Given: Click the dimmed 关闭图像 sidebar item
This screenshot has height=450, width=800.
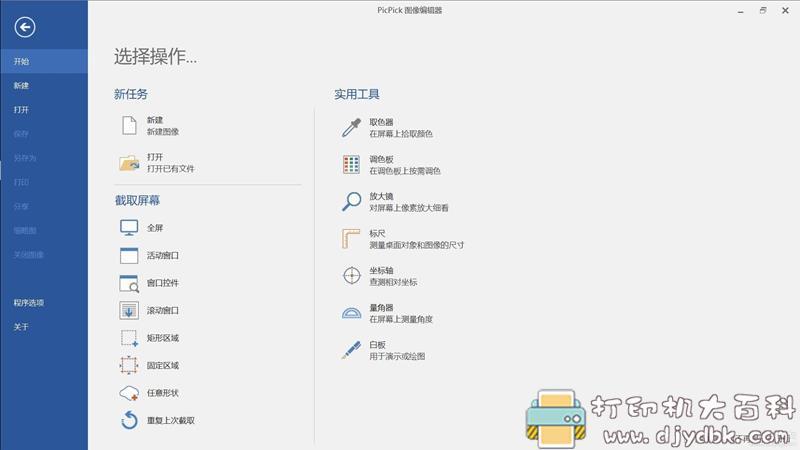Looking at the screenshot, I should point(44,255).
